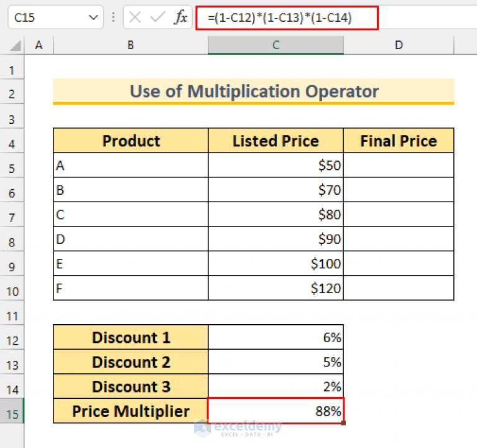Select the 'Final Price' header cell
Image resolution: width=477 pixels, height=448 pixels.
coord(399,141)
